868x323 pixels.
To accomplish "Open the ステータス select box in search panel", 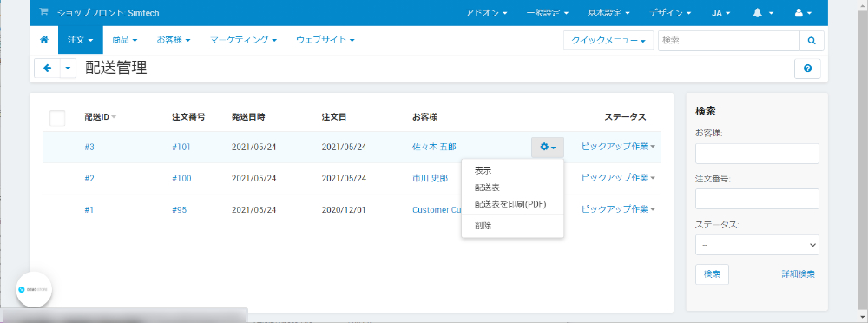I will pos(757,244).
